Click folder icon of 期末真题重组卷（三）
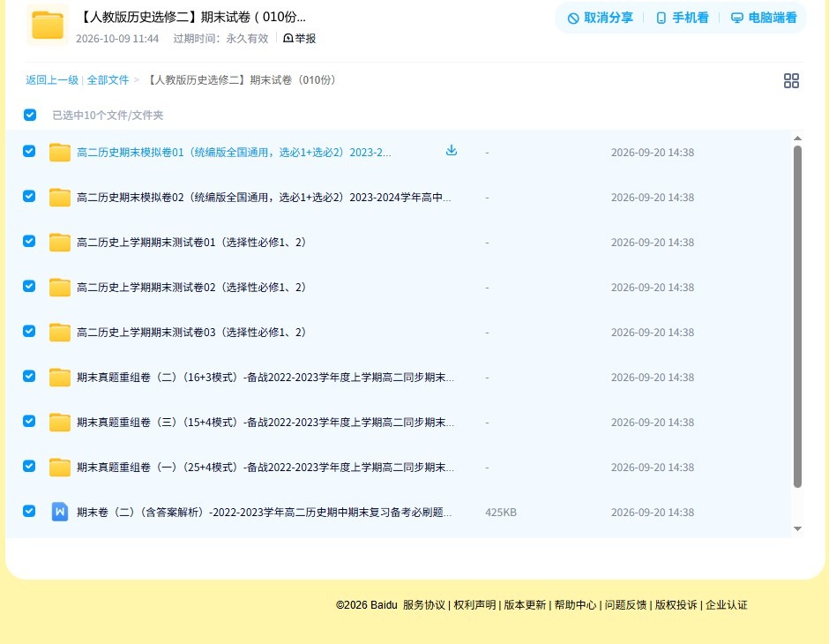 pyautogui.click(x=60, y=422)
